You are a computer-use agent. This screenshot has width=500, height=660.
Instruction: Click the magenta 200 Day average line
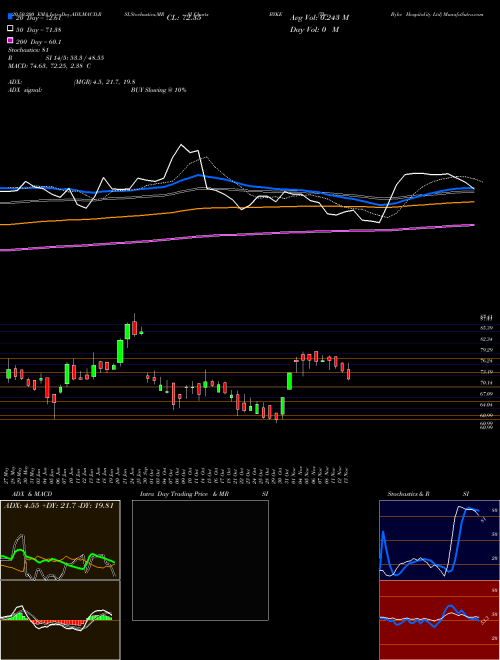pos(237,234)
